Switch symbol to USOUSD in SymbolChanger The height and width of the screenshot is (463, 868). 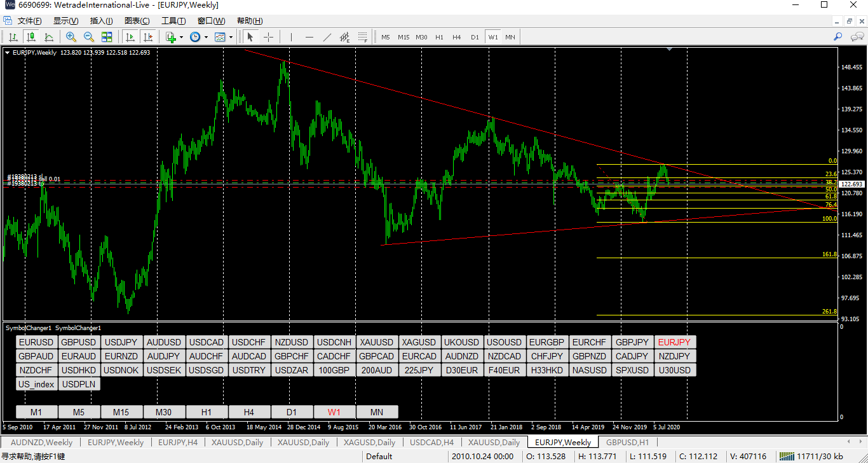coord(505,342)
